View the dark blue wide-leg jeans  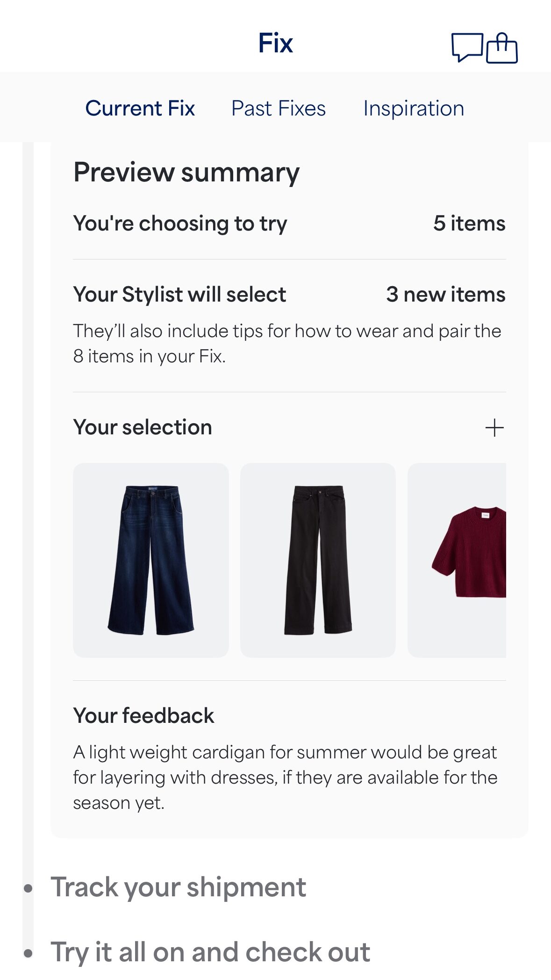(x=151, y=560)
